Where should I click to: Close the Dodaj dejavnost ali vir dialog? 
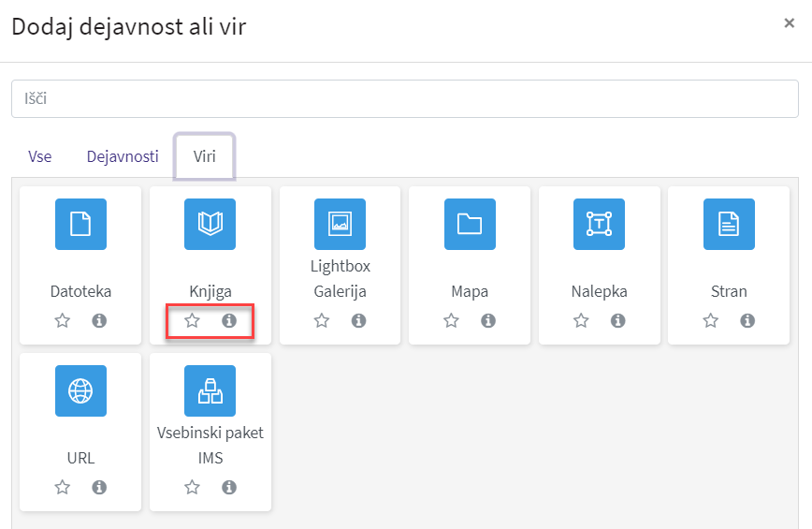pos(790,22)
